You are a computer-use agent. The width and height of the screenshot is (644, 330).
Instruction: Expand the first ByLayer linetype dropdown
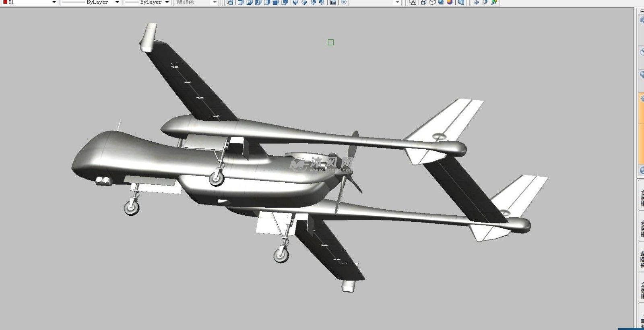[x=117, y=2]
